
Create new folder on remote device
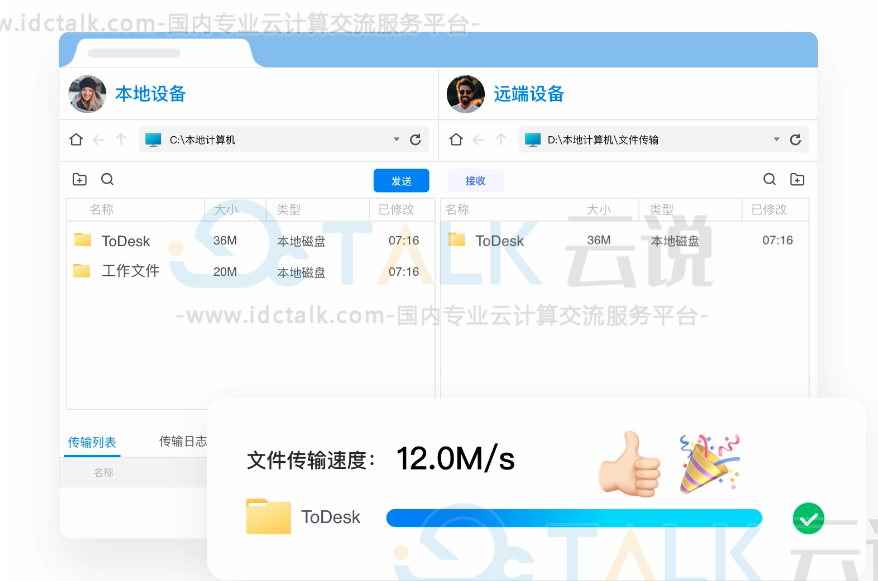click(x=797, y=179)
